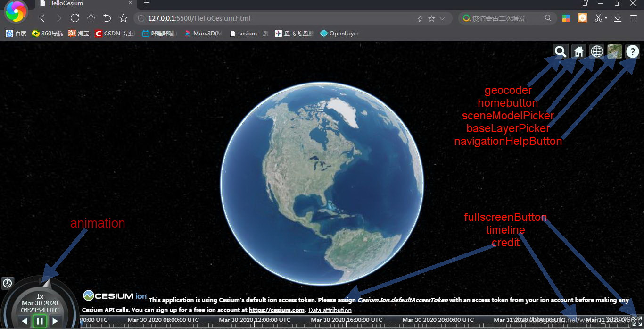Pause the Cesium animation clock
This screenshot has height=329, width=644.
click(40, 321)
